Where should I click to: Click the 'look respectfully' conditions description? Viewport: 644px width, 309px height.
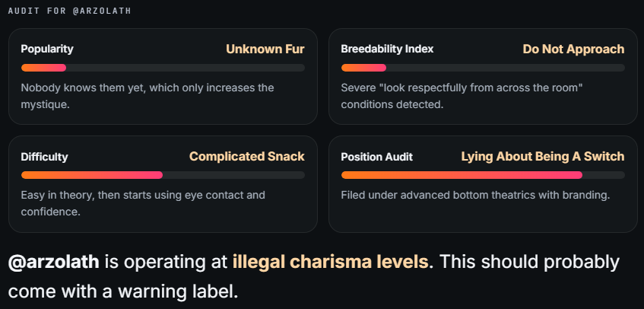[462, 96]
